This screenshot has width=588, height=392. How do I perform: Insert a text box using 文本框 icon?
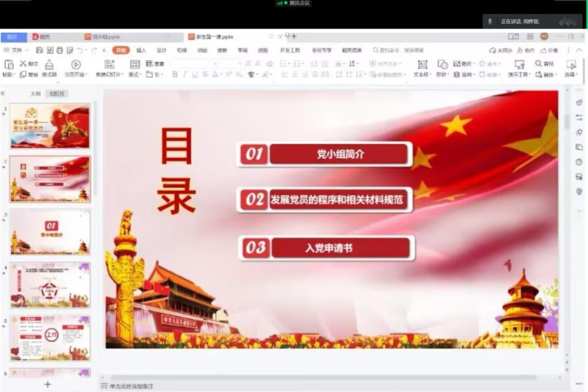(x=422, y=64)
